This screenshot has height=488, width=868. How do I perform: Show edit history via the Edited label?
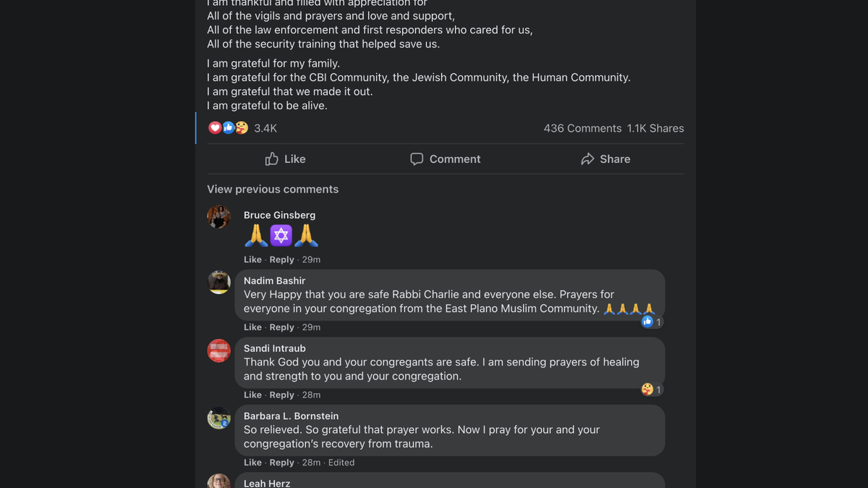click(341, 463)
